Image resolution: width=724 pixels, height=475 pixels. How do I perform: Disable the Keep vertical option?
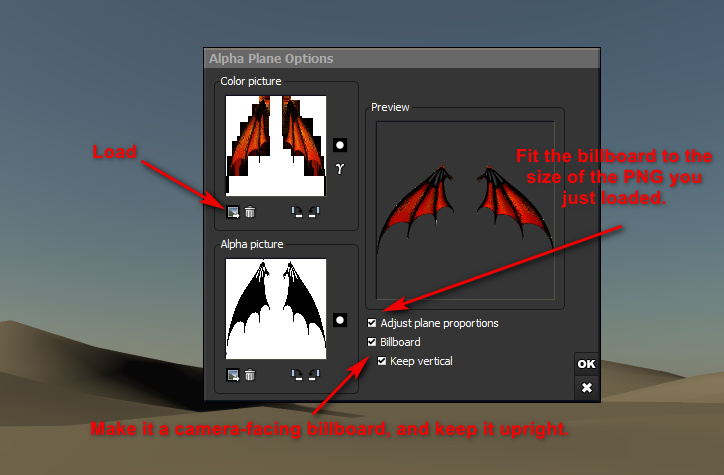click(383, 361)
